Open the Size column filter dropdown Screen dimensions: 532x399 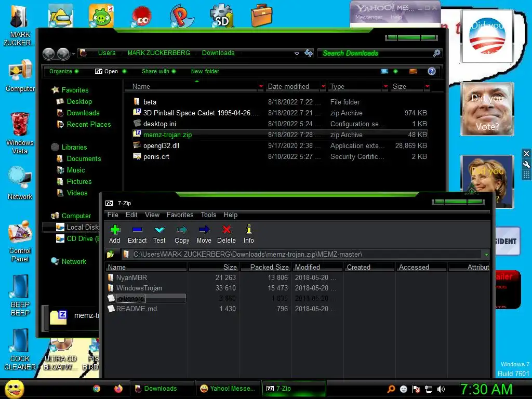[x=427, y=87]
